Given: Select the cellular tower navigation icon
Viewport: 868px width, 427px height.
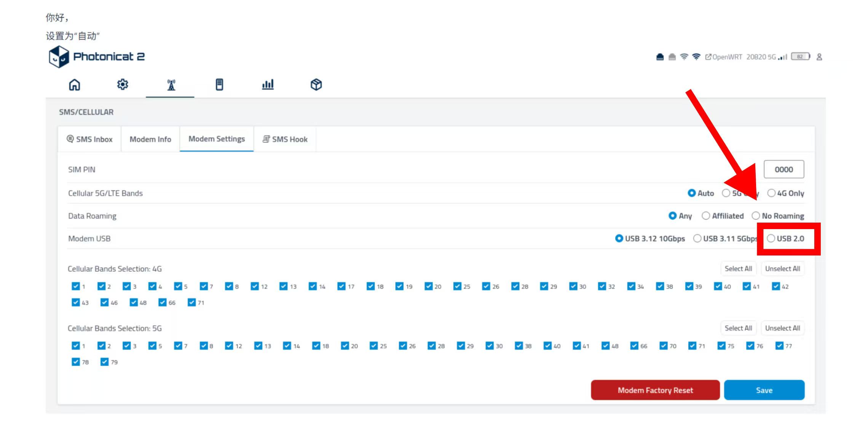Looking at the screenshot, I should pos(171,84).
